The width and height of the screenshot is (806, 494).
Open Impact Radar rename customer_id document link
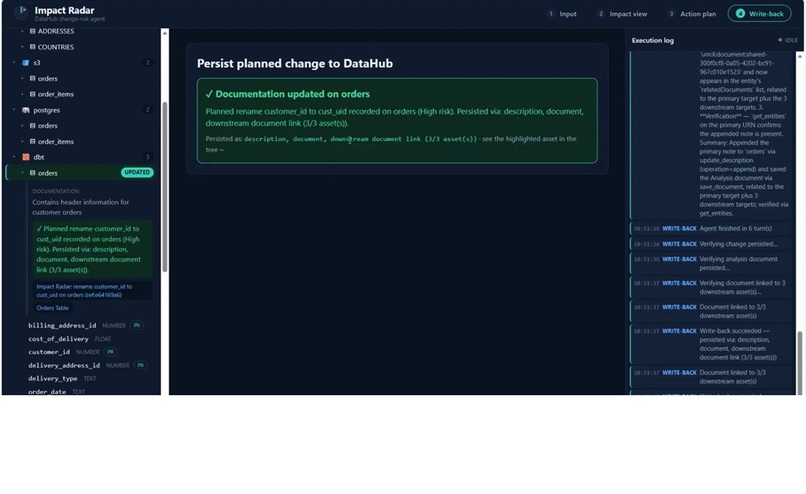[93, 291]
